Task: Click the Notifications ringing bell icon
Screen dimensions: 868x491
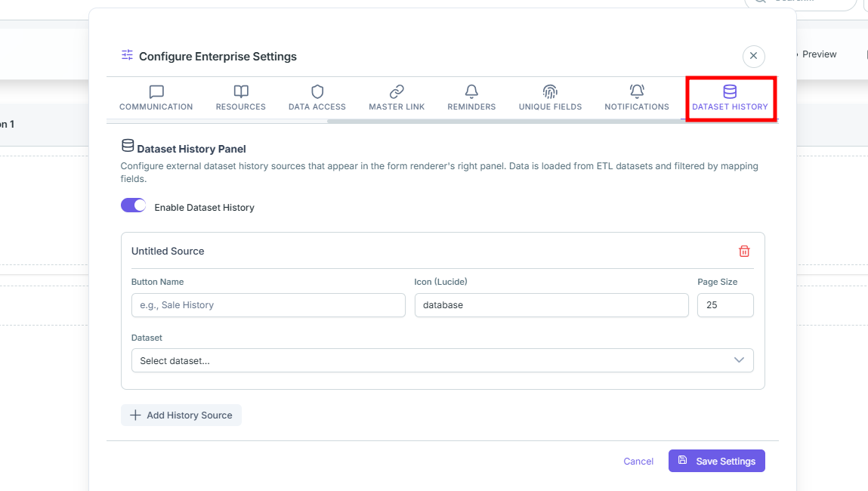Action: (x=637, y=91)
